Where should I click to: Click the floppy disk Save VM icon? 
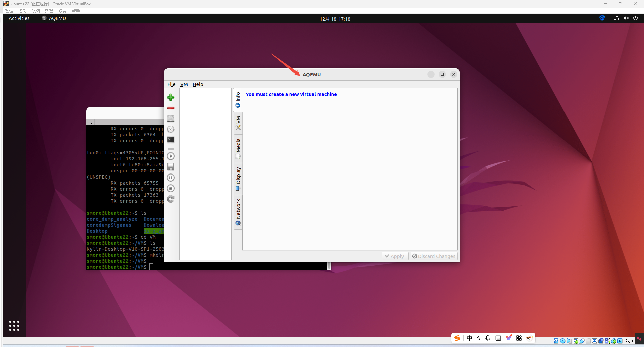tap(171, 167)
